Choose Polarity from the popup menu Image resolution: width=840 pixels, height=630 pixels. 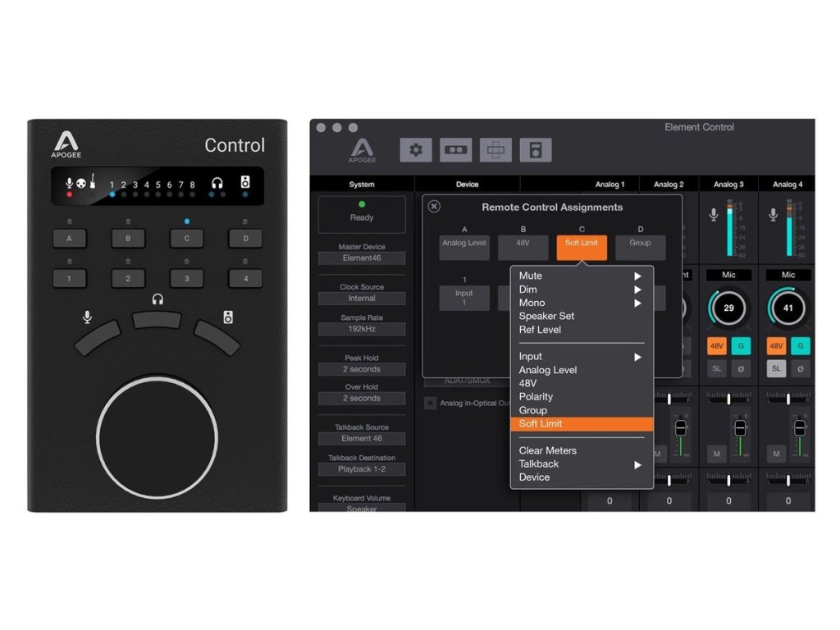click(582, 396)
